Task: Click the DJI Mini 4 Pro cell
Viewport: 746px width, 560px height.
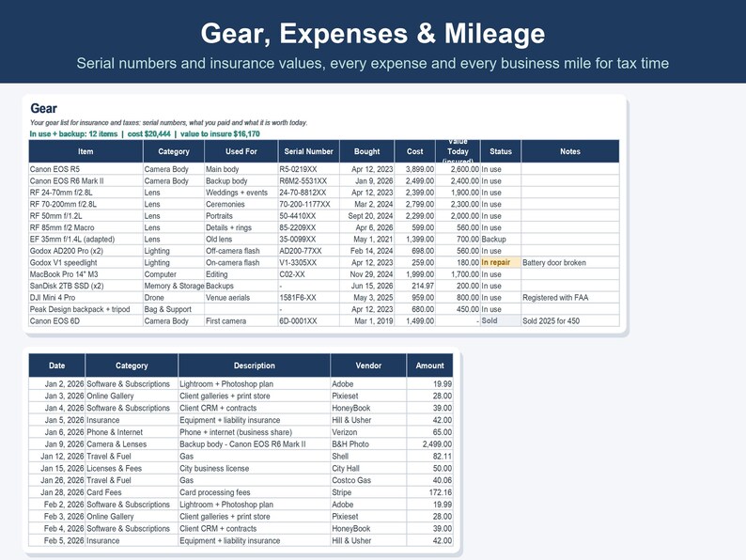Action: pos(85,297)
